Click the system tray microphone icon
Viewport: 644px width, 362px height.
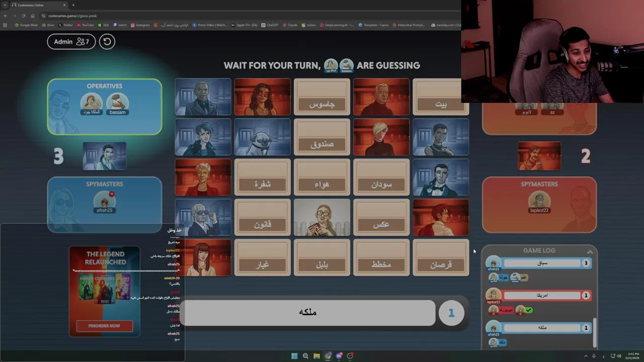click(594, 356)
